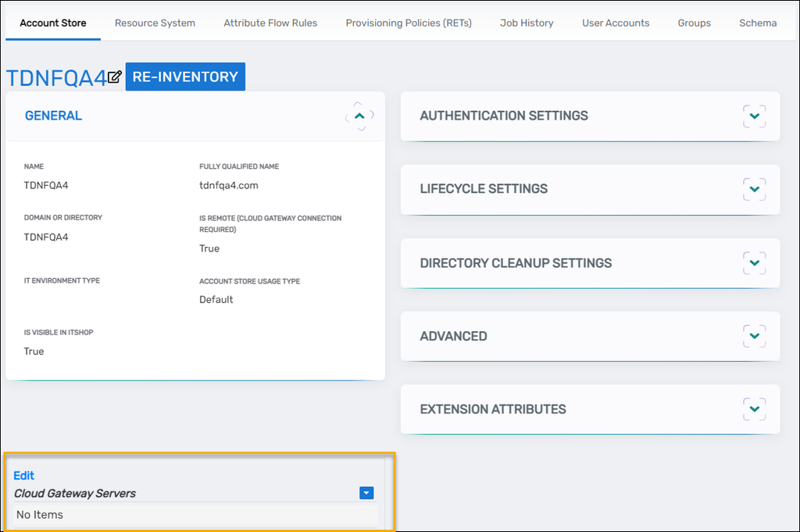Click the RE-INVENTORY button
The image size is (800, 532).
click(185, 77)
